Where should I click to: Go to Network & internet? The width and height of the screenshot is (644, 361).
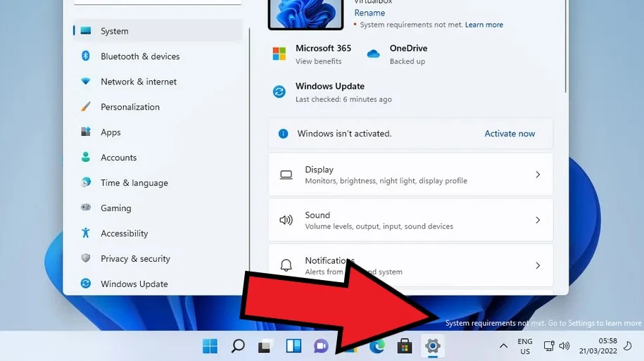pos(158,82)
